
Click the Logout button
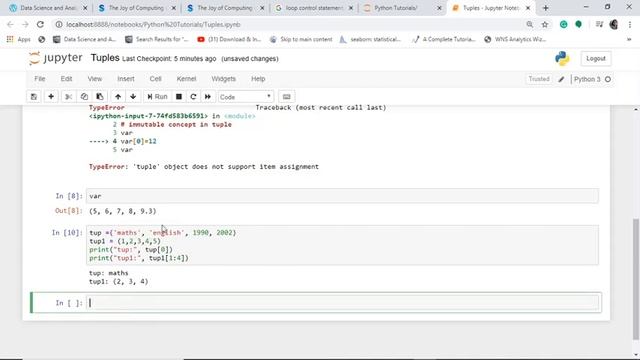click(596, 59)
